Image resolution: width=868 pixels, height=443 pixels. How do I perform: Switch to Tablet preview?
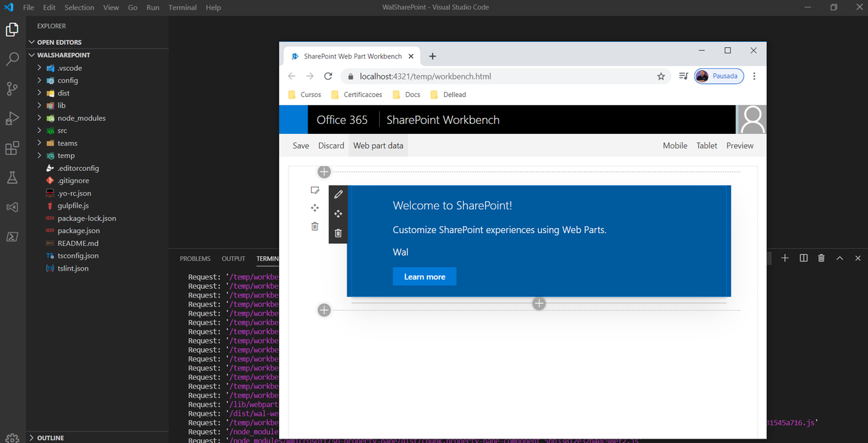707,145
